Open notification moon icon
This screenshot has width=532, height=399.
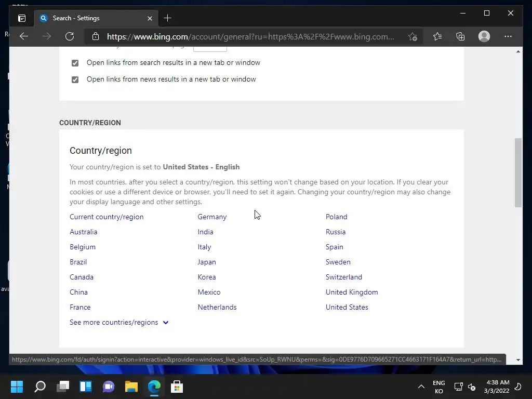pos(518,387)
